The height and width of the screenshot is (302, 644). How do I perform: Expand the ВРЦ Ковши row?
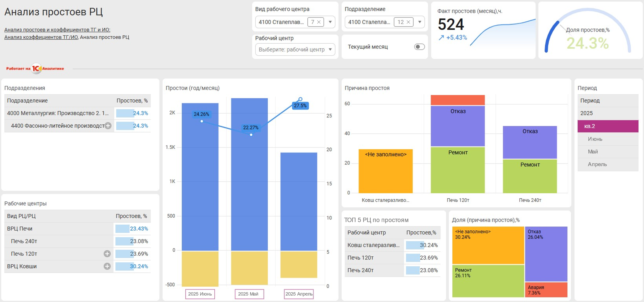[x=107, y=266]
